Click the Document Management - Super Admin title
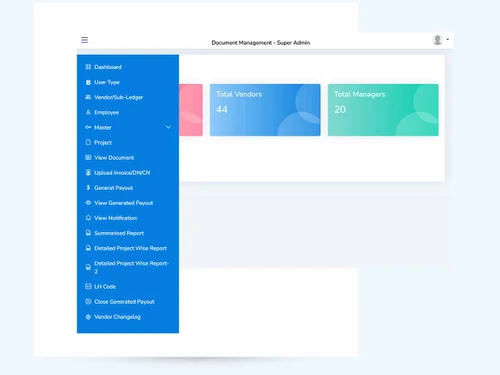 [261, 43]
